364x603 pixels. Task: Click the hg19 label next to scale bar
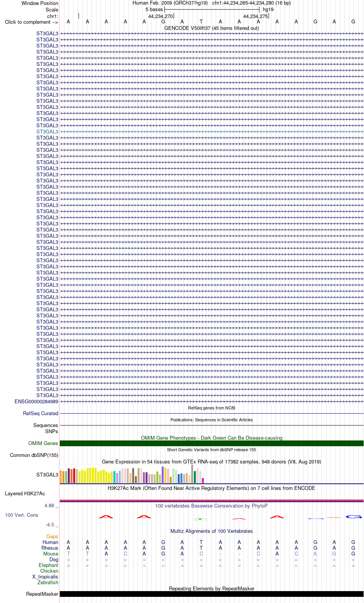click(268, 9)
